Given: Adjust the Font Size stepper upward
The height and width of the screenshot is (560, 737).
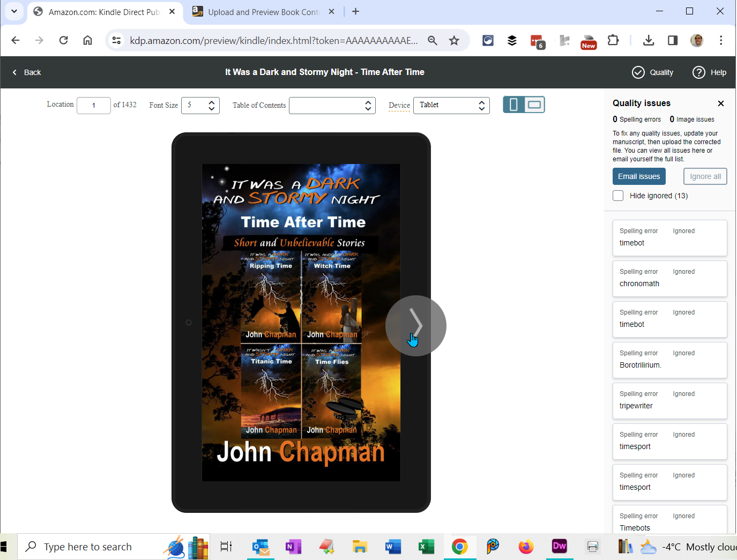Looking at the screenshot, I should pyautogui.click(x=212, y=102).
